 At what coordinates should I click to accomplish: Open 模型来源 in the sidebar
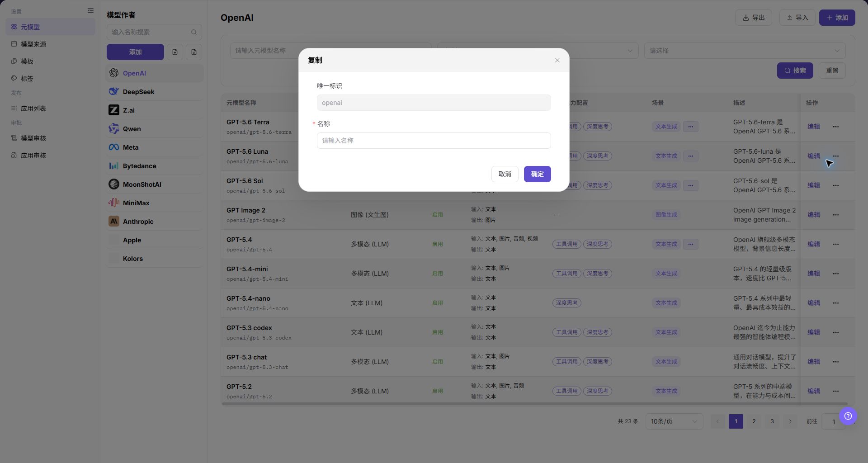(50, 44)
